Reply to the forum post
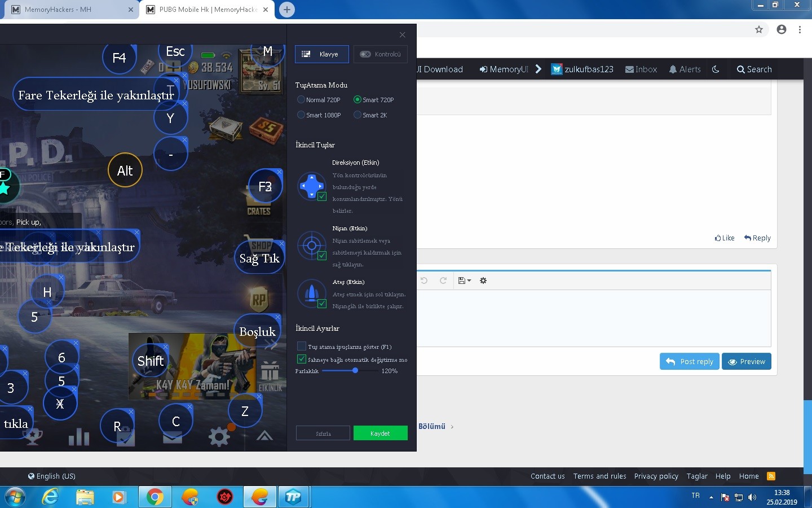This screenshot has width=812, height=508. coord(757,238)
